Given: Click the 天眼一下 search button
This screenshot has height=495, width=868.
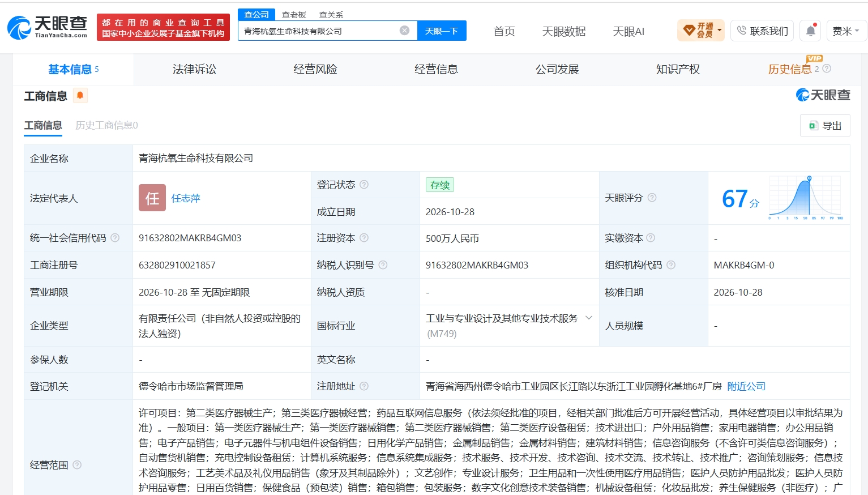Looking at the screenshot, I should [442, 31].
